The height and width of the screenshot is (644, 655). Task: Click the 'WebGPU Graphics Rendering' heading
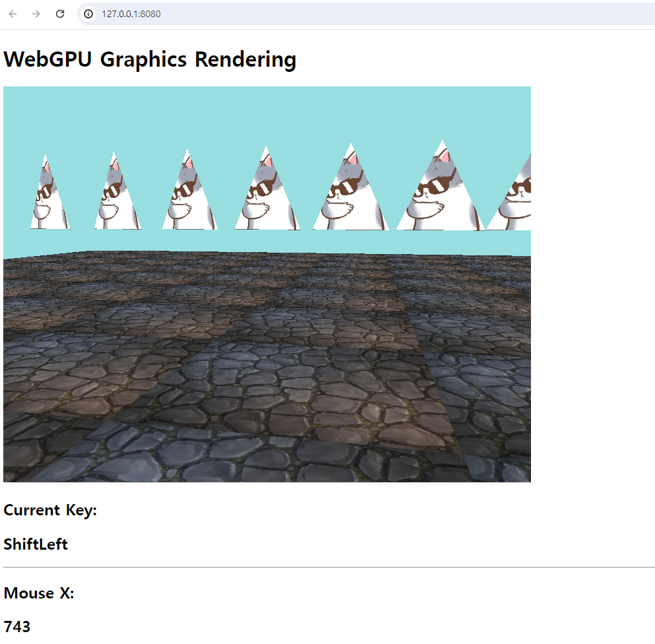click(x=150, y=59)
